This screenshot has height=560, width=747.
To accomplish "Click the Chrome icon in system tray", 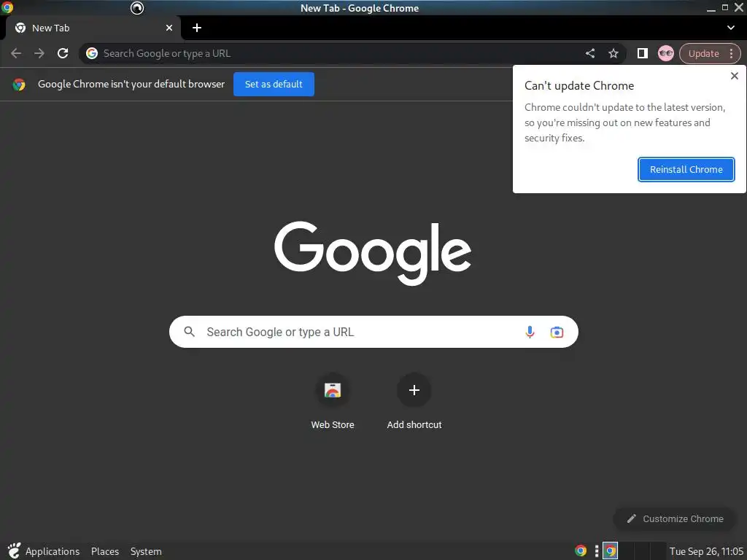I will (x=580, y=551).
